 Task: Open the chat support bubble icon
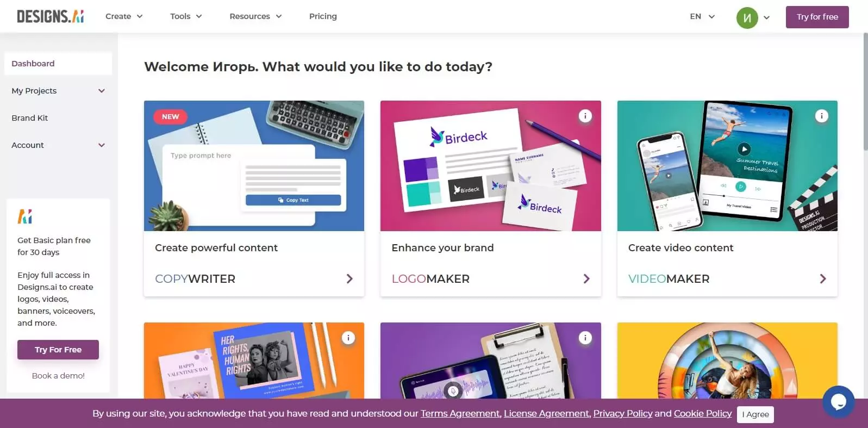click(838, 402)
